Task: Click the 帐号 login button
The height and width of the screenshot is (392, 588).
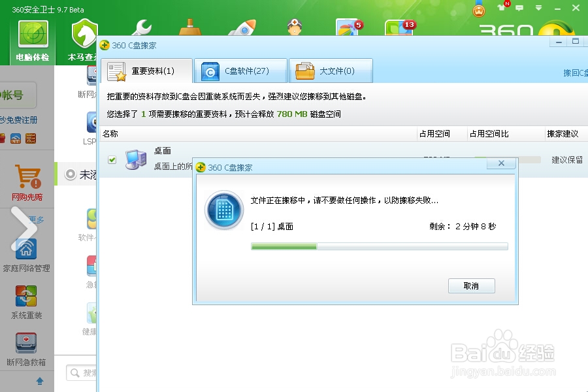Action: (x=17, y=95)
